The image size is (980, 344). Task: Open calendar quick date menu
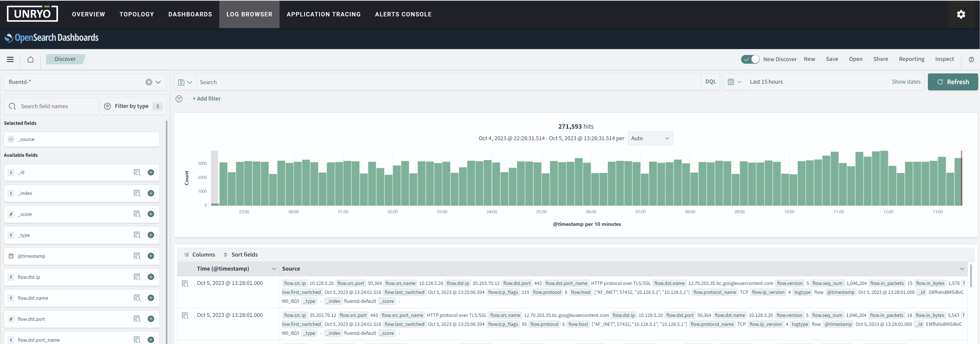point(735,82)
